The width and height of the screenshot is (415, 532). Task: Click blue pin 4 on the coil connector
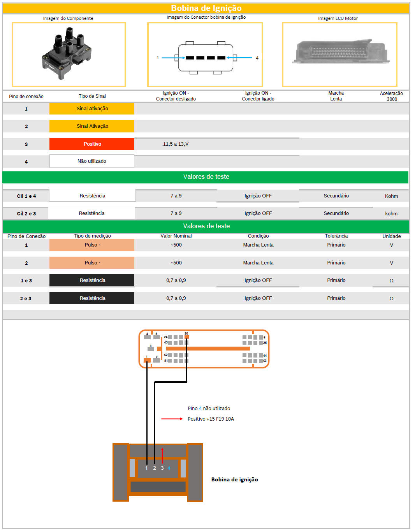click(x=169, y=468)
